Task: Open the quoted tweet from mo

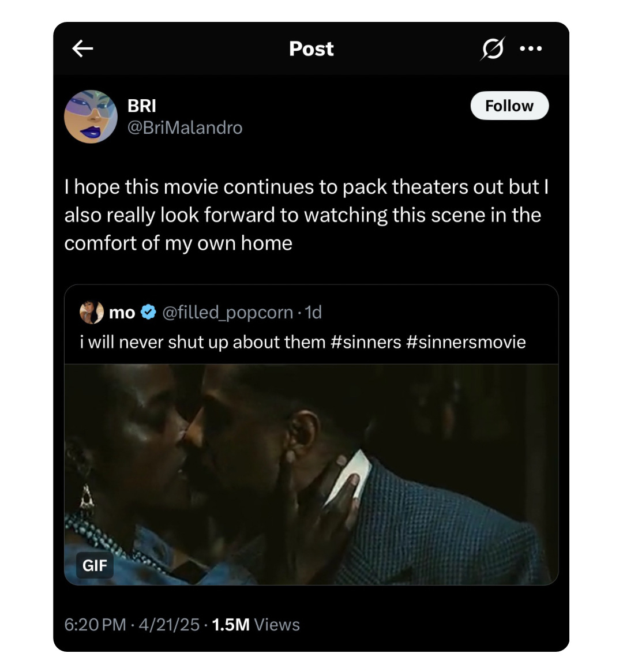Action: point(311,341)
